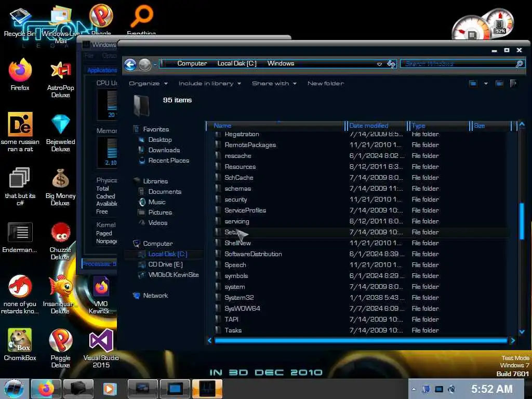Select the System32 folder row
This screenshot has width=532, height=399.
point(362,298)
